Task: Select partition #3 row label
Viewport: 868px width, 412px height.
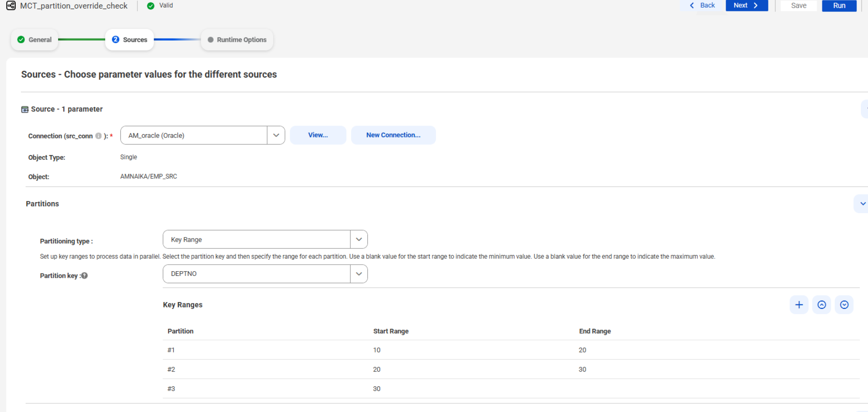Action: (171, 389)
